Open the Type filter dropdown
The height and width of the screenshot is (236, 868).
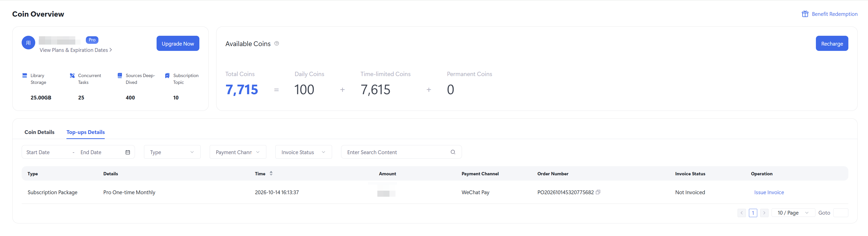click(x=172, y=152)
